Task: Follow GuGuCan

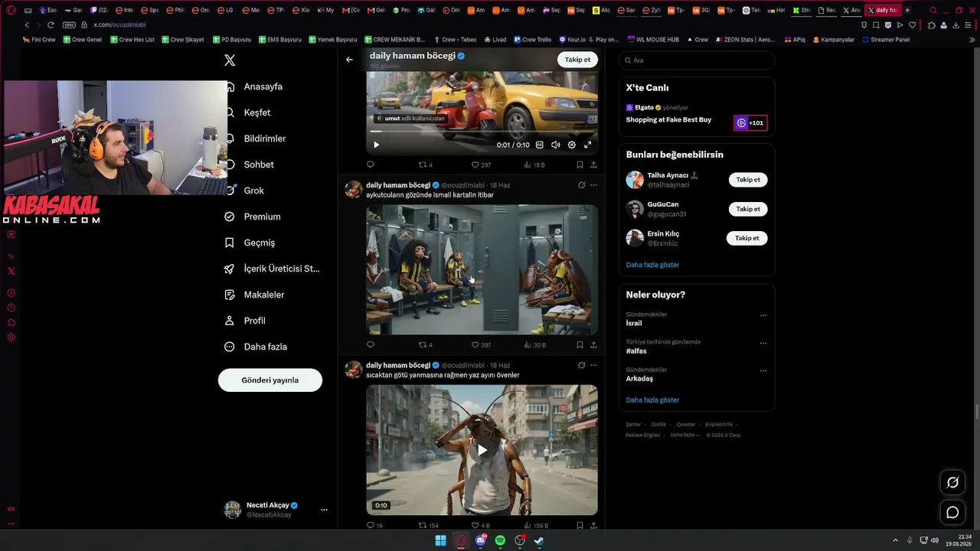Action: click(x=748, y=209)
